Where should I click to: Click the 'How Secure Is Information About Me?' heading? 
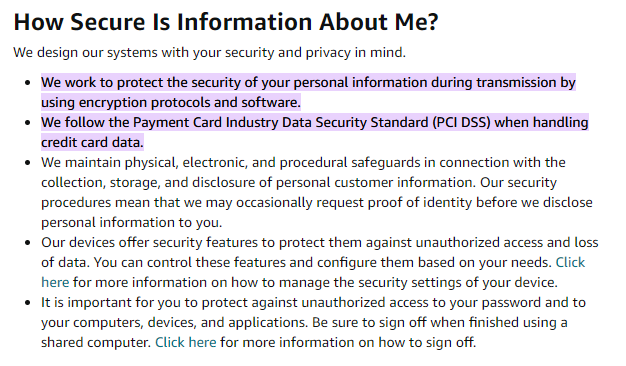pos(226,22)
